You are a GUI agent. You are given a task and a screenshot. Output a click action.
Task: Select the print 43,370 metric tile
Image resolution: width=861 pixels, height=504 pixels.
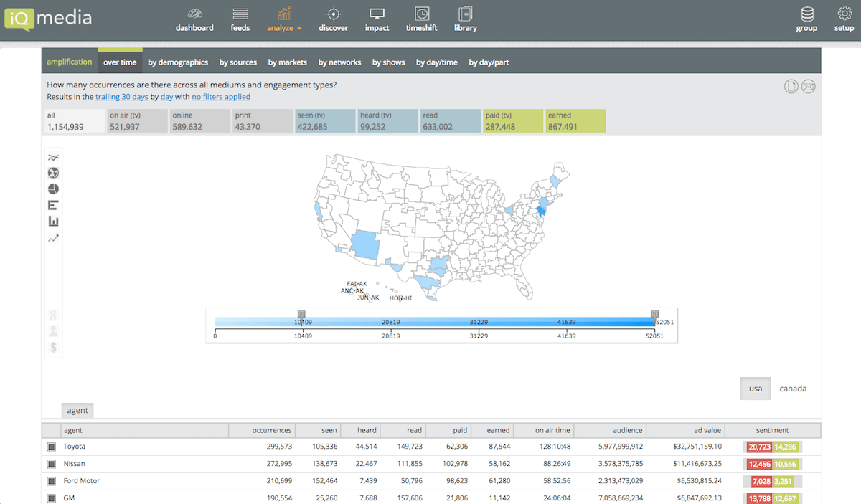pos(261,121)
